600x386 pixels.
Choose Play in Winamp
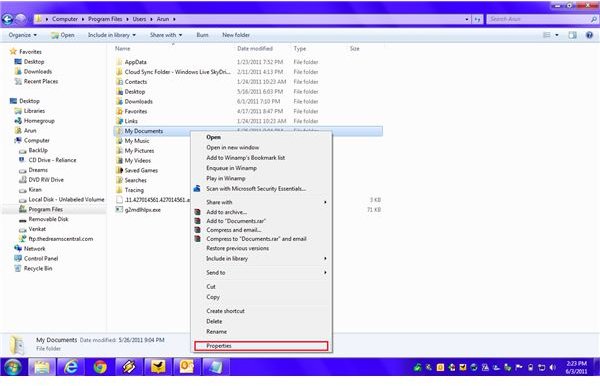tap(262, 179)
